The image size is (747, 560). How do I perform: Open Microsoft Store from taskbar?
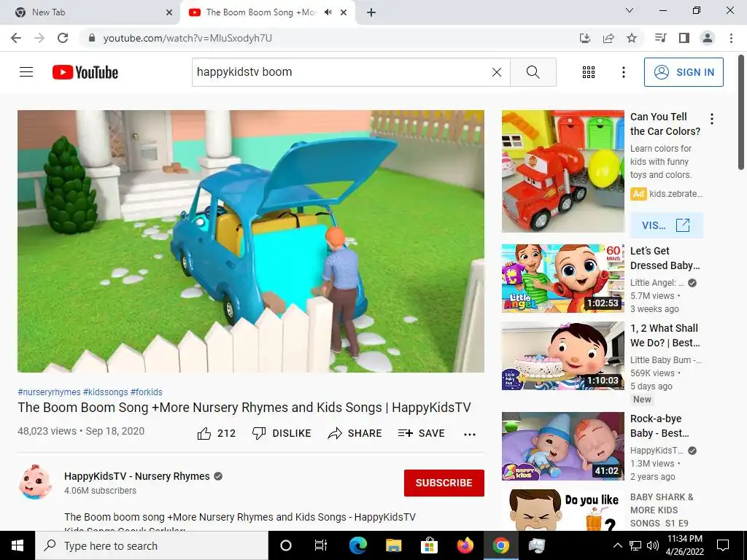point(429,545)
